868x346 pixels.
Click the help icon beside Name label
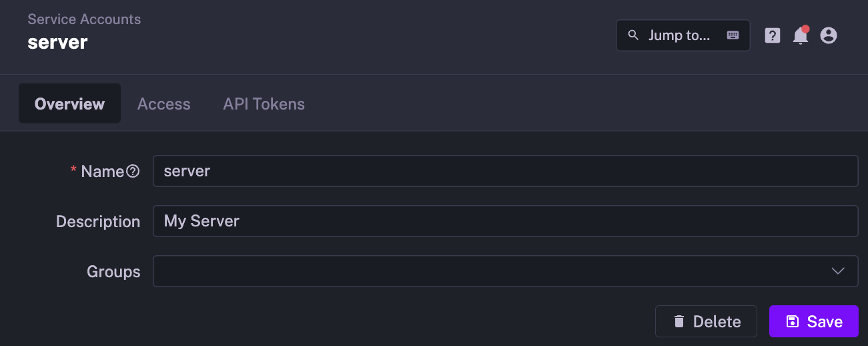point(133,172)
